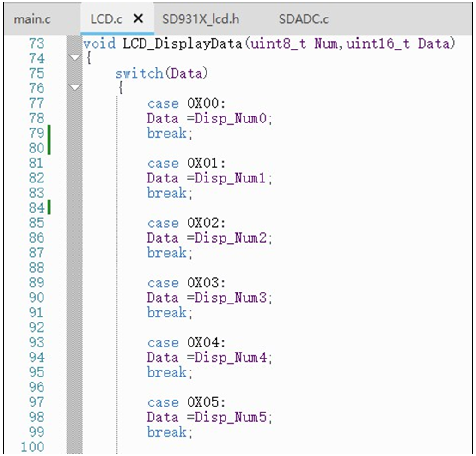Switch to the main.c tab
Image resolution: width=476 pixels, height=456 pixels.
coord(32,19)
